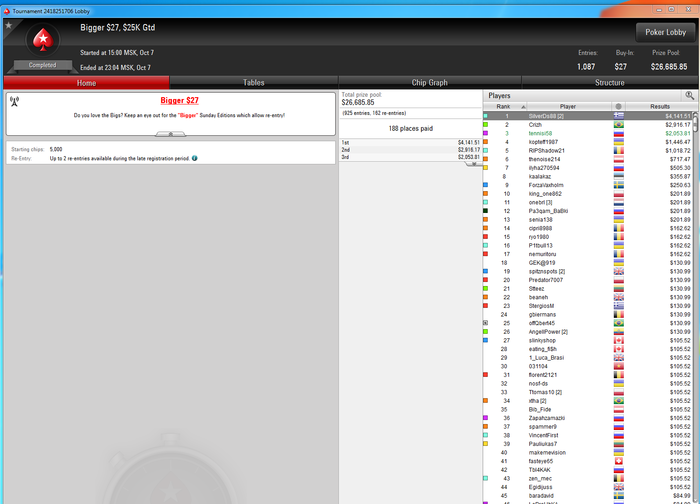Switch to the Home tab
Image resolution: width=700 pixels, height=504 pixels.
click(x=87, y=83)
